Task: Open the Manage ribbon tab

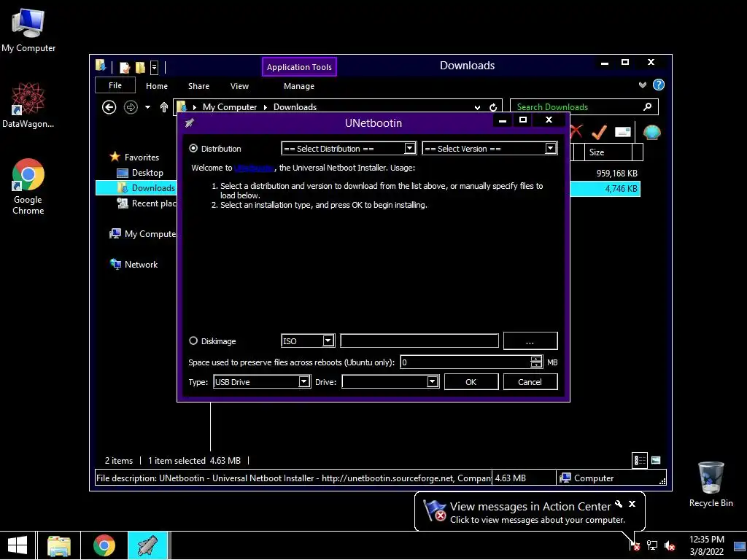Action: pyautogui.click(x=299, y=86)
